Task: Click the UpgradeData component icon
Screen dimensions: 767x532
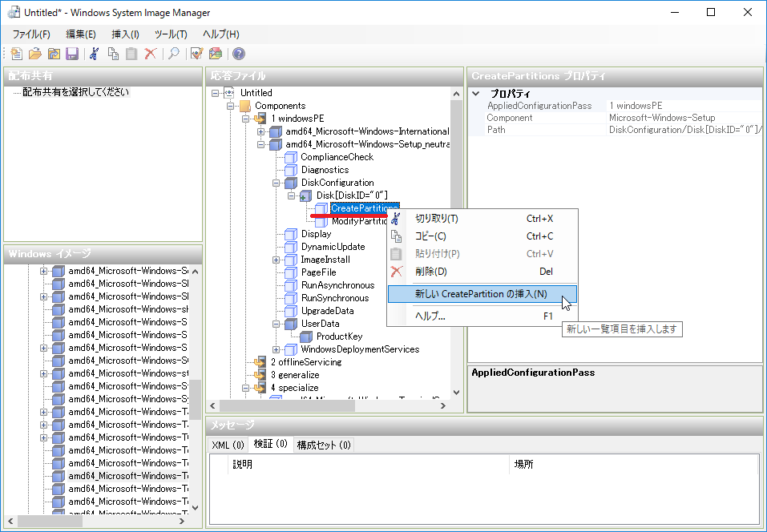Action: [291, 311]
